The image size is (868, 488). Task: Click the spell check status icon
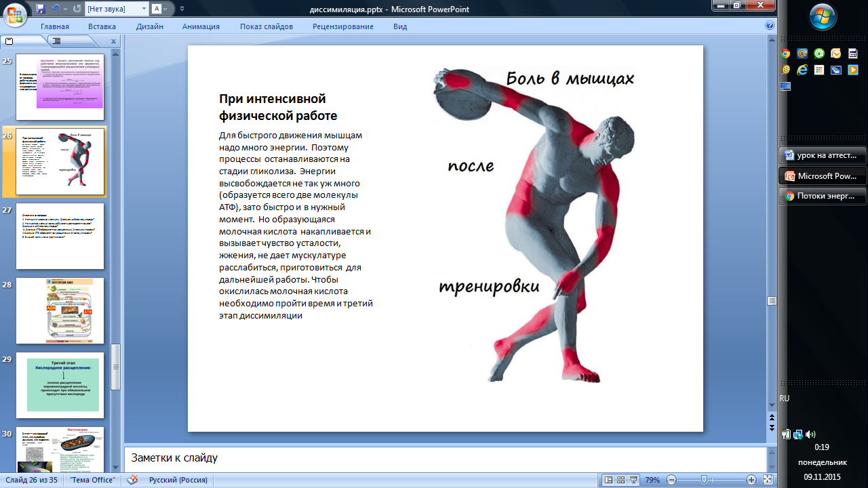(133, 480)
